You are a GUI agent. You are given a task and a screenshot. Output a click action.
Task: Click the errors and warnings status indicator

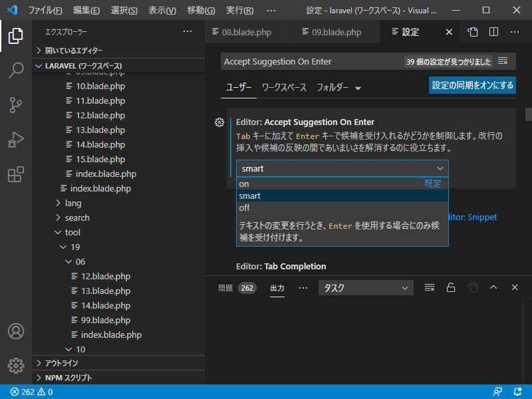coord(31,392)
